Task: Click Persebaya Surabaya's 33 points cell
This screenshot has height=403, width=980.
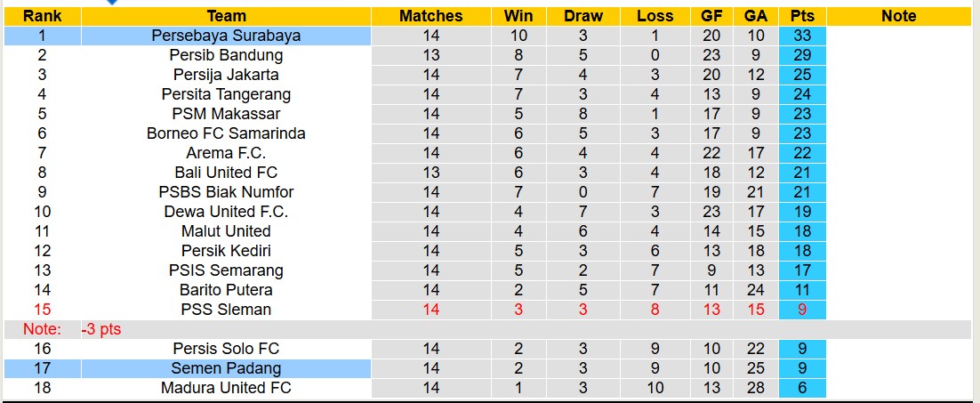Action: pyautogui.click(x=802, y=36)
